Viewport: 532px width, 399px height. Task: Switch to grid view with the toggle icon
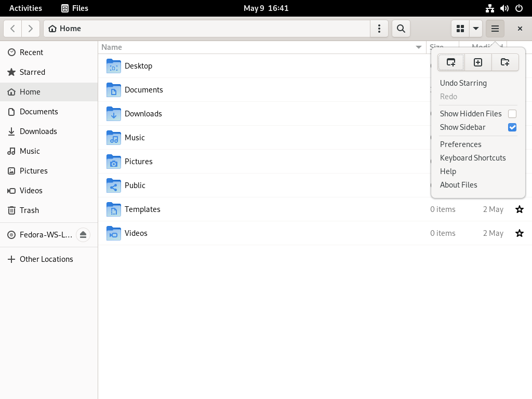[x=460, y=29]
